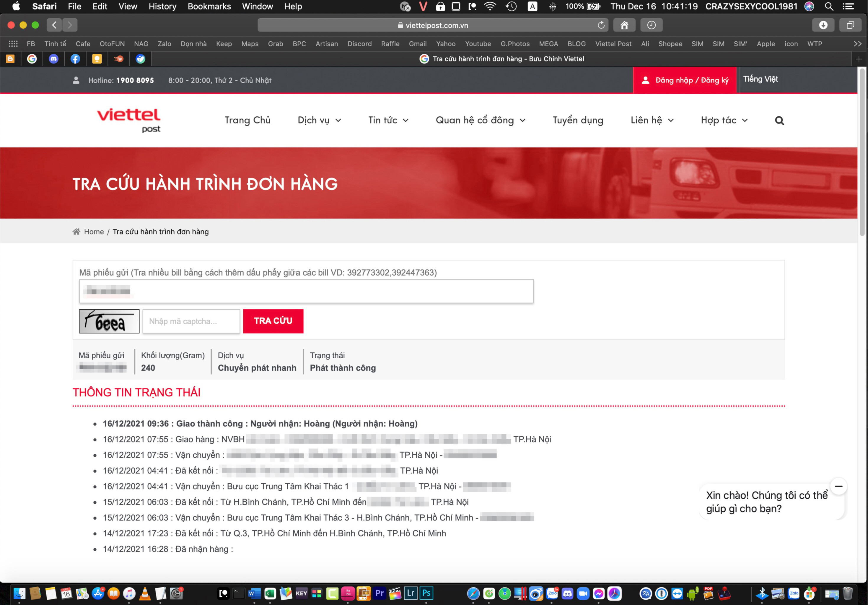This screenshot has width=868, height=605.
Task: Focus the Mã phiếu gửi input field
Action: 306,291
